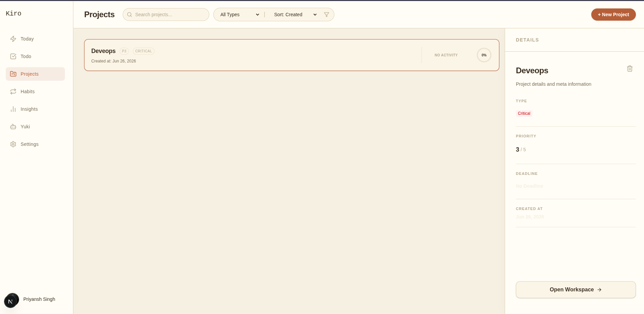
Task: Click the search magnifier icon
Action: coord(129,15)
